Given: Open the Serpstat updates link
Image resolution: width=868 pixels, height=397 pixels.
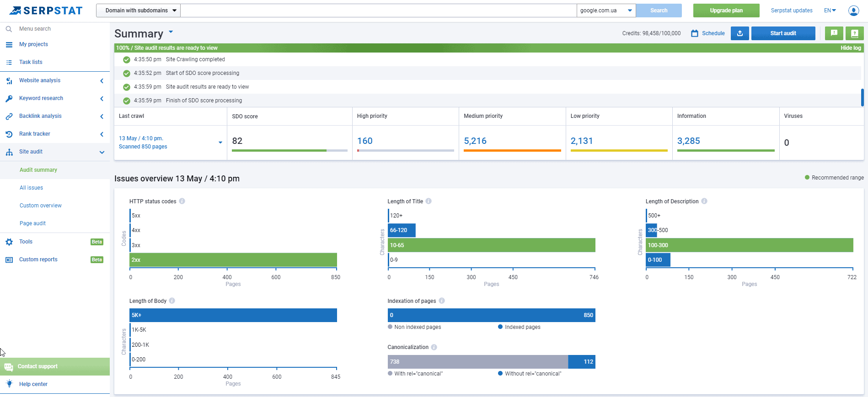Looking at the screenshot, I should (x=792, y=11).
